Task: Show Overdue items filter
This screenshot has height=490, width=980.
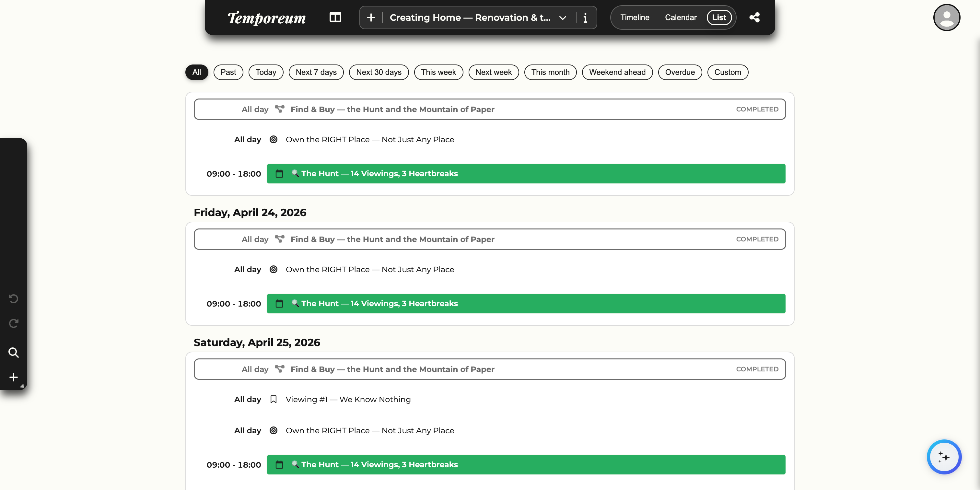Action: point(680,72)
